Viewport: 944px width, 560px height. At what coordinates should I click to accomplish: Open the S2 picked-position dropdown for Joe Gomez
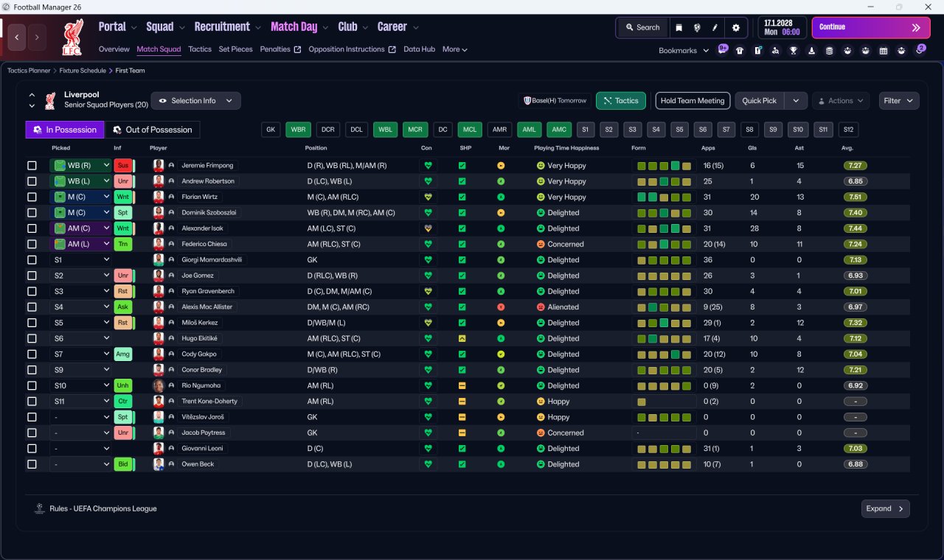(x=80, y=276)
